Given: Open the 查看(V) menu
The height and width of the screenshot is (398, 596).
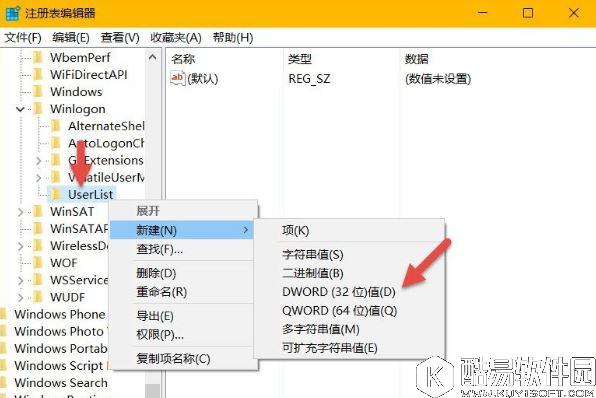Looking at the screenshot, I should pyautogui.click(x=120, y=38).
